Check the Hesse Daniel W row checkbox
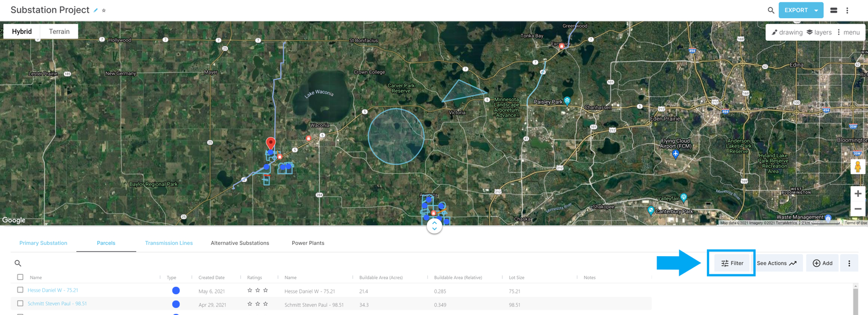Image resolution: width=868 pixels, height=315 pixels. point(20,290)
